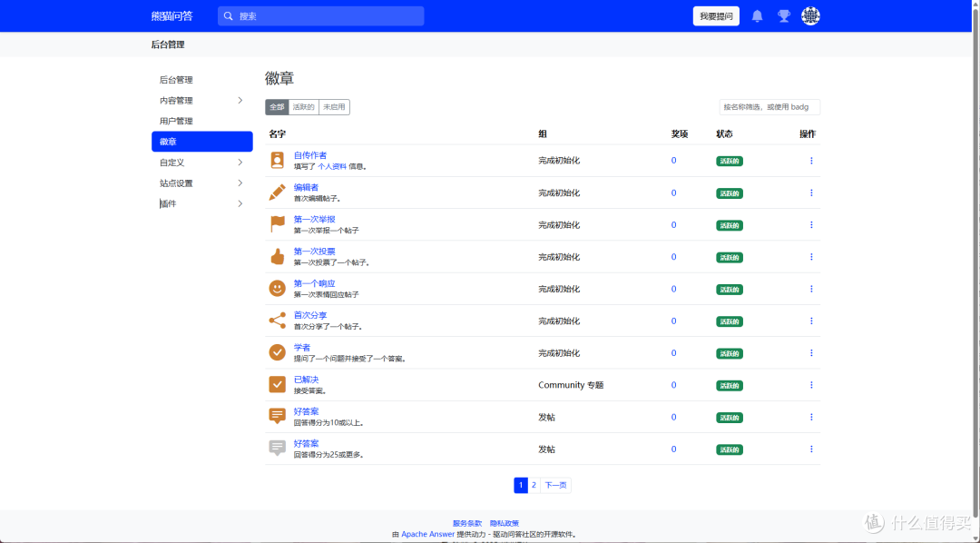Expand the 内容管理 sidebar section
Viewport: 980px width, 543px height.
pos(201,100)
